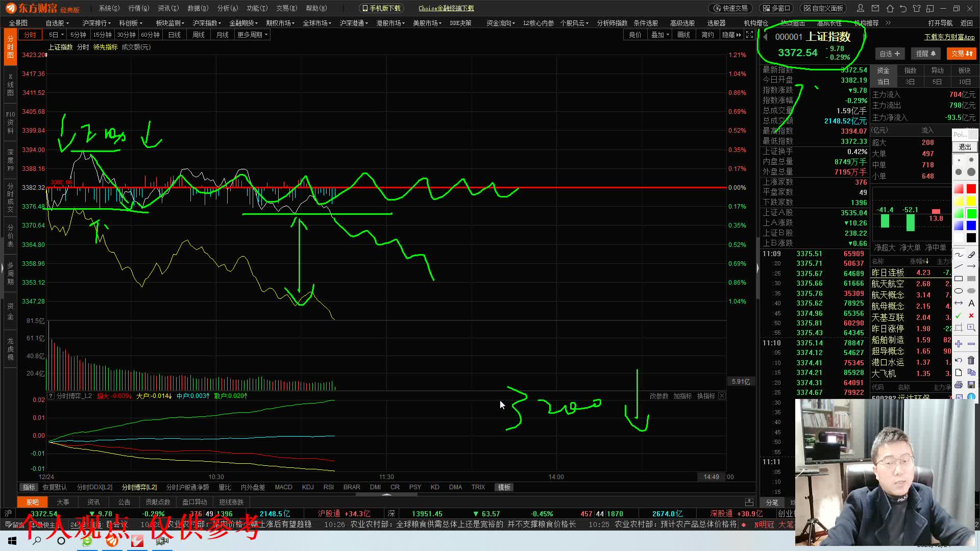Select the MACD indicator tab
The width and height of the screenshot is (980, 551).
pyautogui.click(x=283, y=487)
